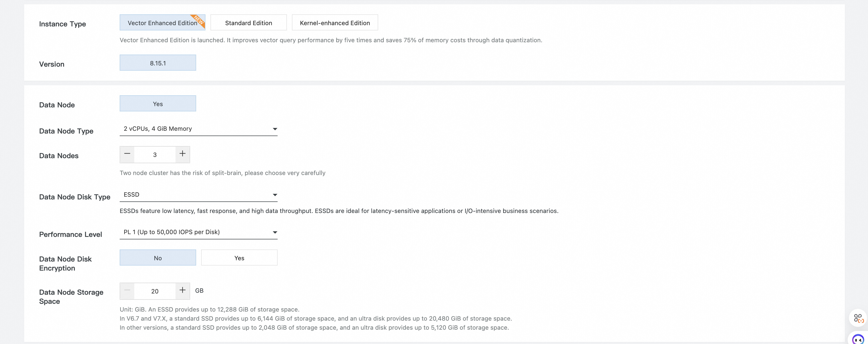The height and width of the screenshot is (344, 868).
Task: Select Kernel-enhanced Edition instance type
Action: tap(335, 23)
